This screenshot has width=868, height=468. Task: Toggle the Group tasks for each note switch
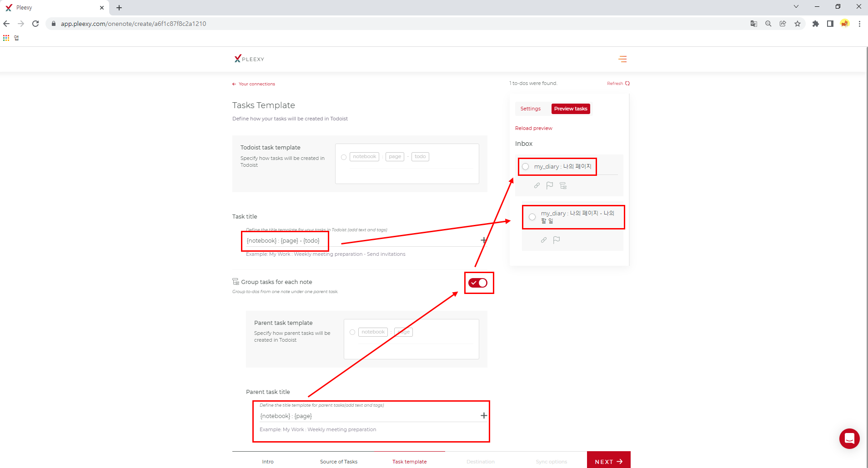tap(478, 283)
